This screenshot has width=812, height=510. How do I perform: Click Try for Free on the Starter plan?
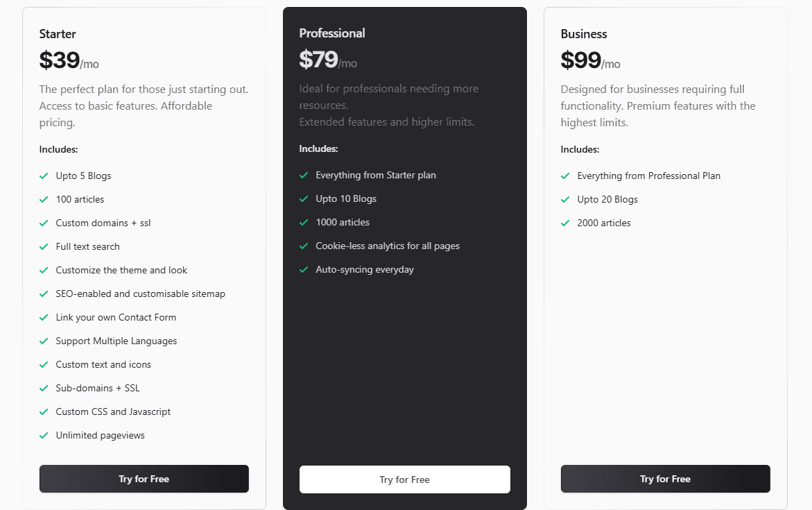click(144, 479)
